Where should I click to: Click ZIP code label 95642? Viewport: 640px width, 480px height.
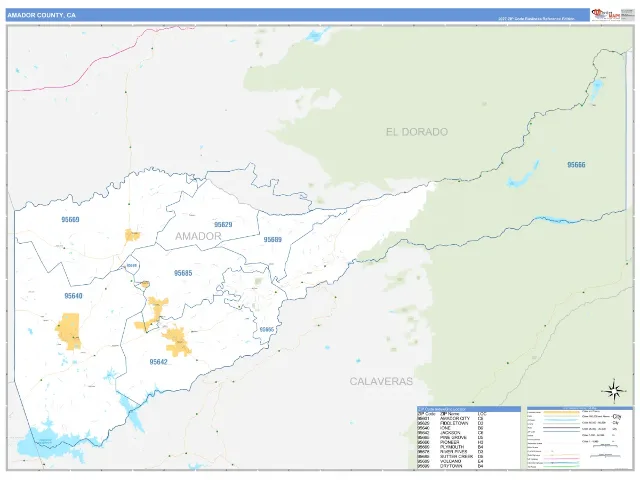(x=158, y=362)
